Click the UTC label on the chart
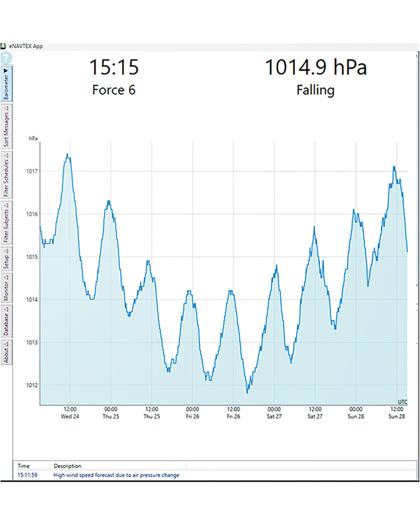This screenshot has width=420, height=525. coord(402,402)
